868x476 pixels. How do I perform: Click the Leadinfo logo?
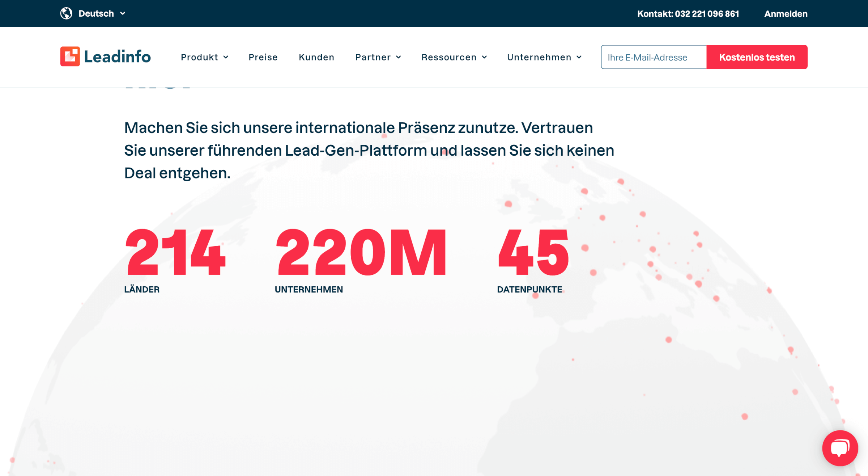point(106,56)
